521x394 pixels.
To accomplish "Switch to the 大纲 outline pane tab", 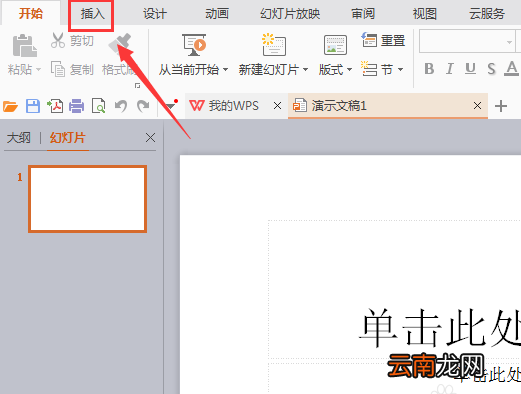I will point(19,138).
